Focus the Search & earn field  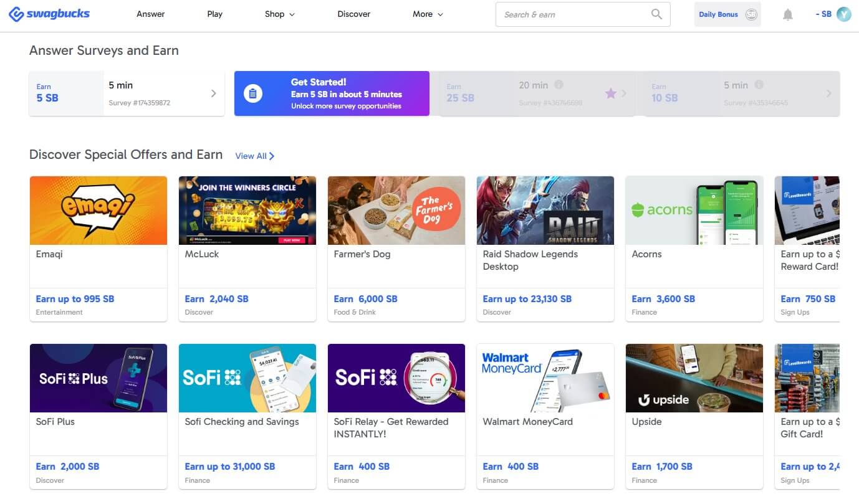(583, 14)
